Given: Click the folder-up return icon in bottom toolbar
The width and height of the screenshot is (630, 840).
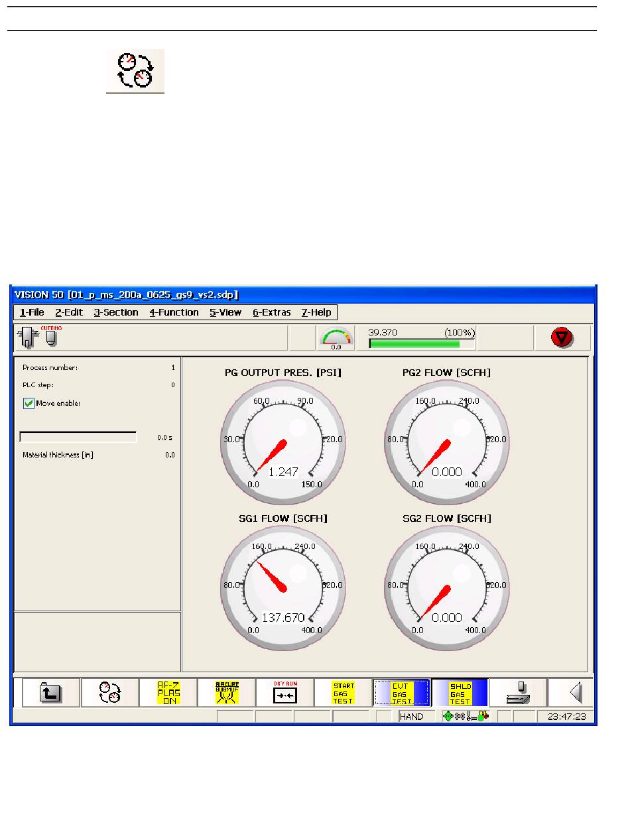Looking at the screenshot, I should tap(51, 692).
